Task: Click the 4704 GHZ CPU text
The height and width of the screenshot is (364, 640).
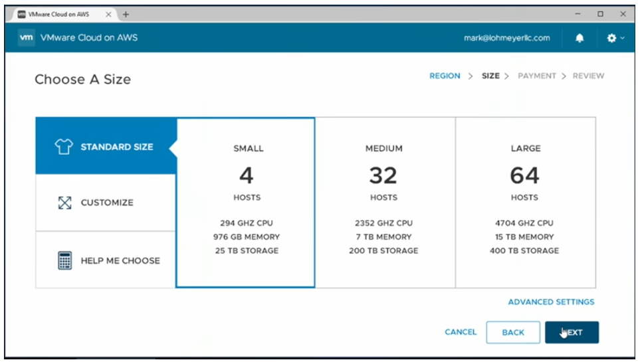Action: (524, 223)
